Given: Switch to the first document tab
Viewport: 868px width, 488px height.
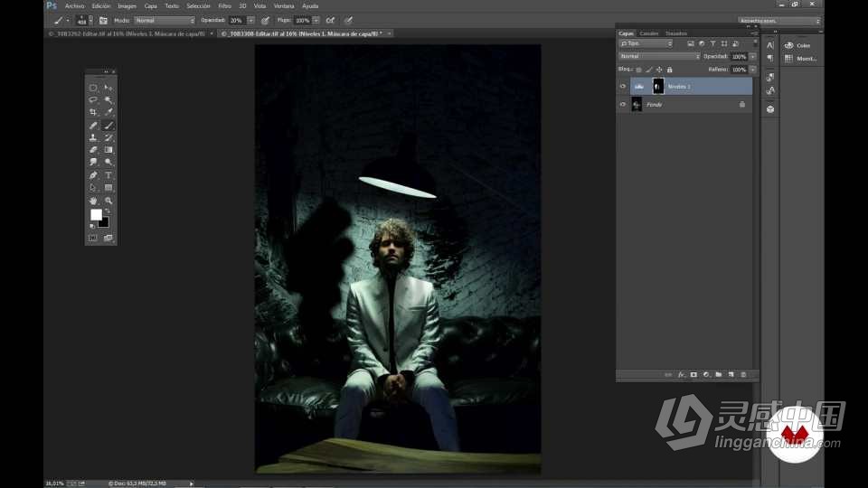Looking at the screenshot, I should click(x=127, y=33).
